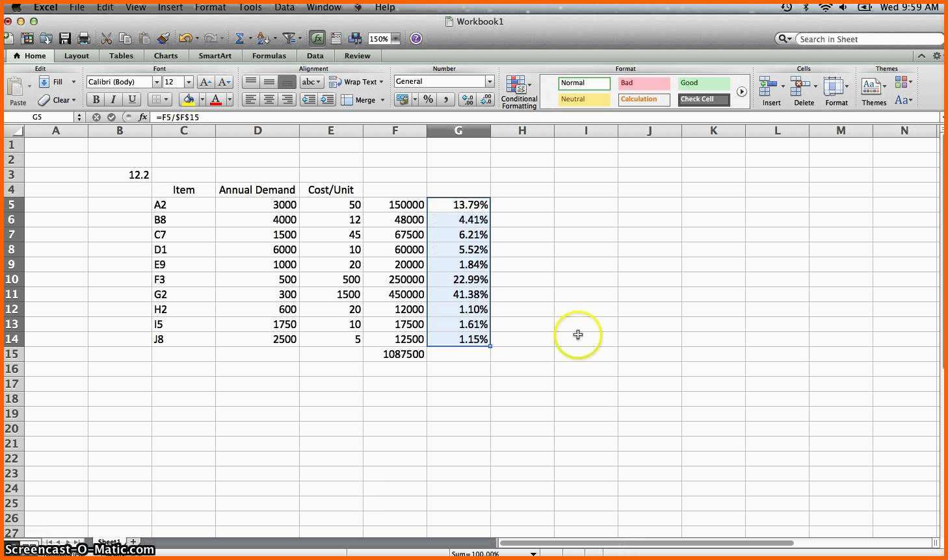948x560 pixels.
Task: Click the Filter funnel icon
Action: 289,38
